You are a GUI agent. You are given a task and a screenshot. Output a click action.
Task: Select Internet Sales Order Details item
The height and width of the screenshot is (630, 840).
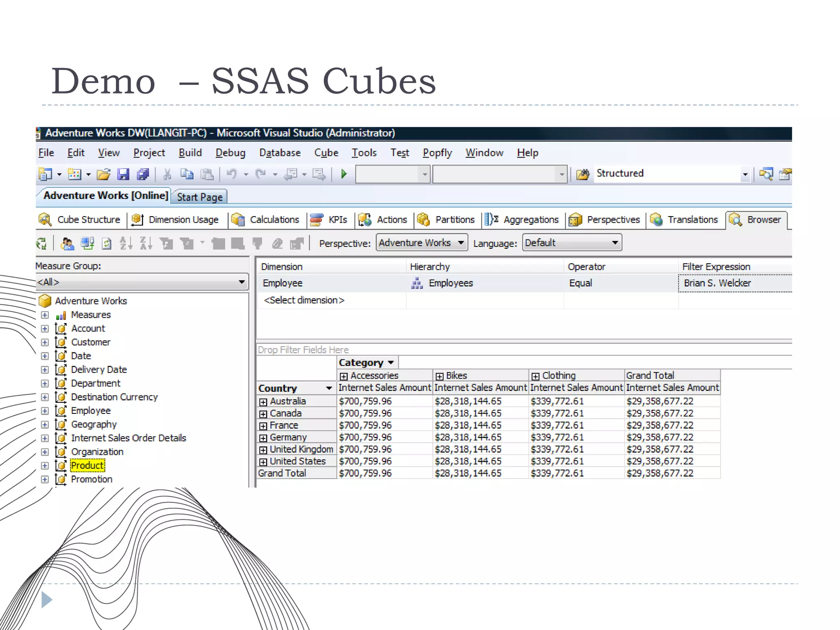(128, 438)
